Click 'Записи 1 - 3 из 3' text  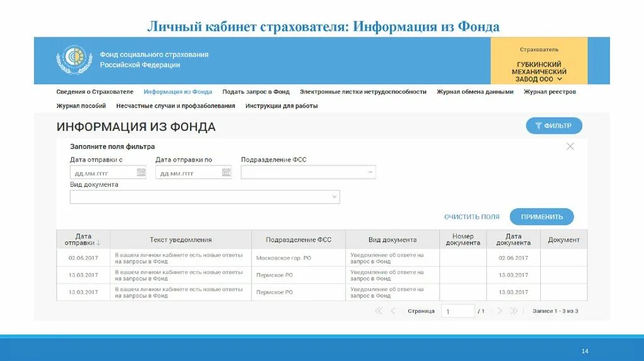(555, 311)
